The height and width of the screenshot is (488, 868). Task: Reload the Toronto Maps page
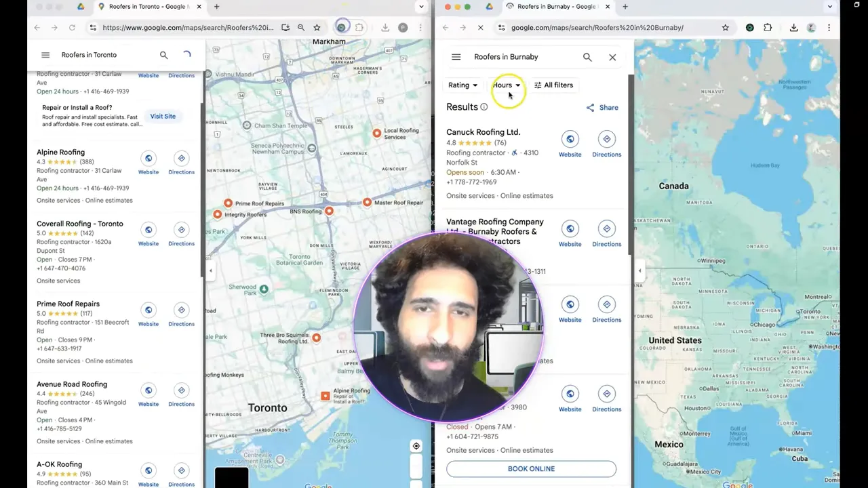(72, 28)
